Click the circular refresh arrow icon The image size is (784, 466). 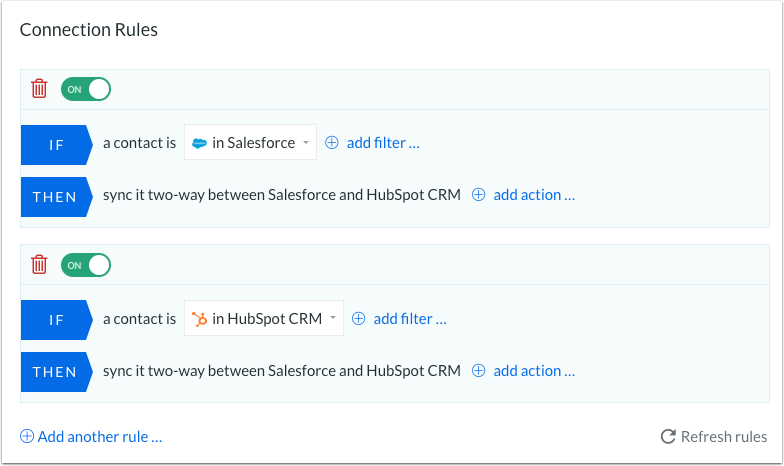pos(668,437)
